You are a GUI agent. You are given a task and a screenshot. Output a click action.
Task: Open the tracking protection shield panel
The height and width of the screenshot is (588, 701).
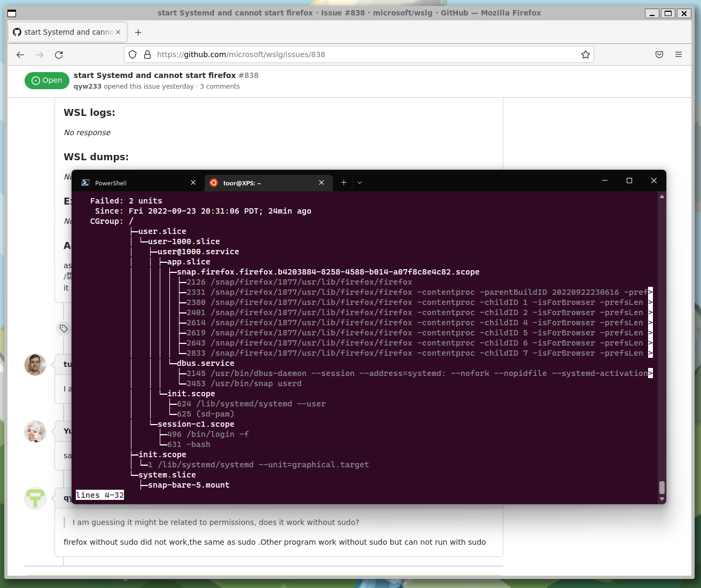pos(132,54)
